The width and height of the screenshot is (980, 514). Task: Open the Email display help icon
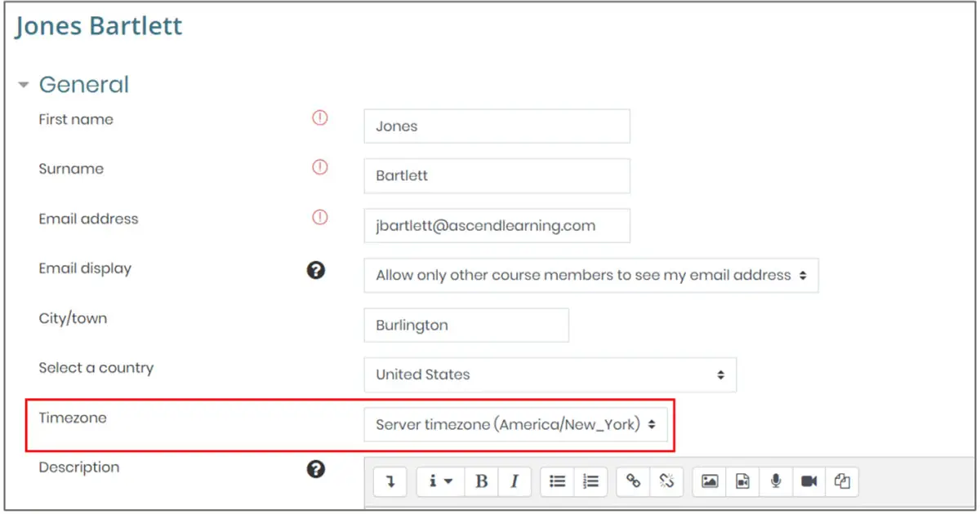tap(317, 268)
